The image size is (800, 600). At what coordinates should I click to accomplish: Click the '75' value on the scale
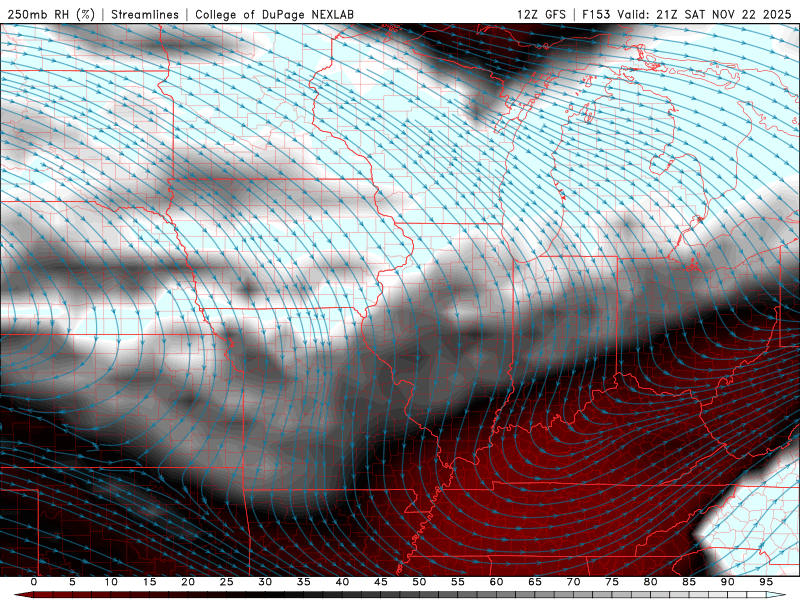pos(611,582)
